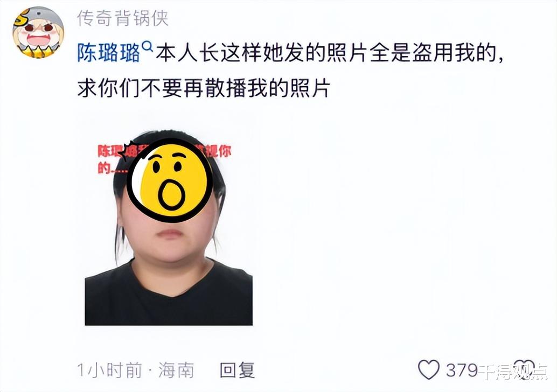The image size is (557, 392).
Task: Open the username 传奇背锅侠 profile
Action: point(123,18)
